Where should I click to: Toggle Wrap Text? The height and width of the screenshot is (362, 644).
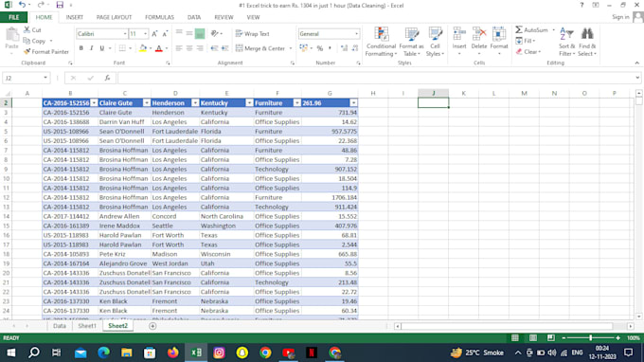[253, 34]
